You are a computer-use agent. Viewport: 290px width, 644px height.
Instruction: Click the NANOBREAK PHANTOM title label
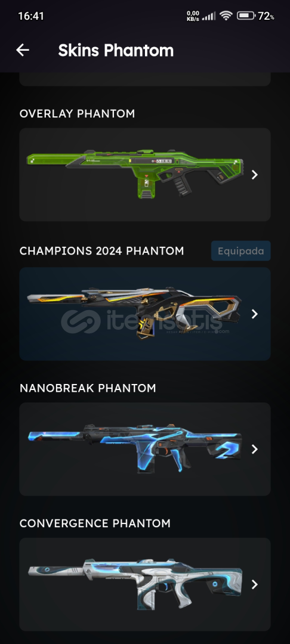[x=88, y=388]
